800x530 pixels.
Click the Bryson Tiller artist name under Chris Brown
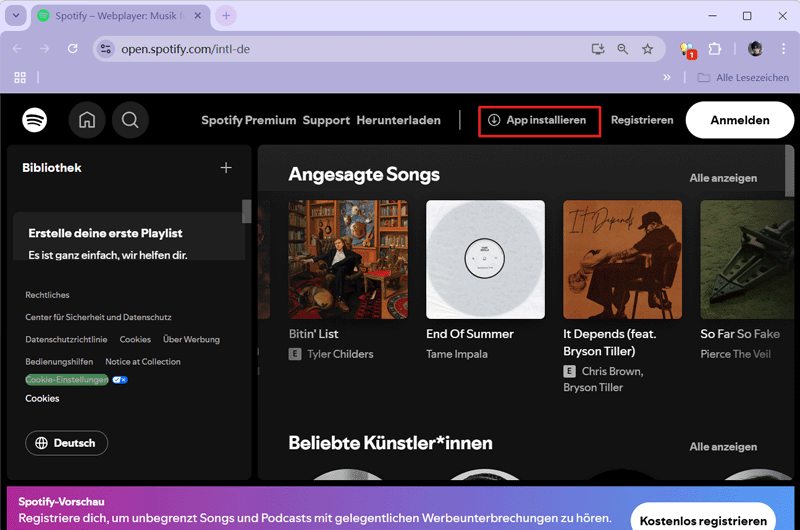593,388
